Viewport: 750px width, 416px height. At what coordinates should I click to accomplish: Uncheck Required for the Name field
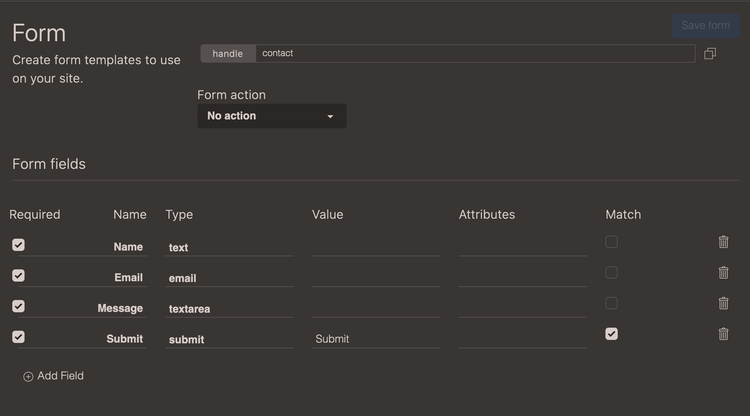(x=18, y=245)
